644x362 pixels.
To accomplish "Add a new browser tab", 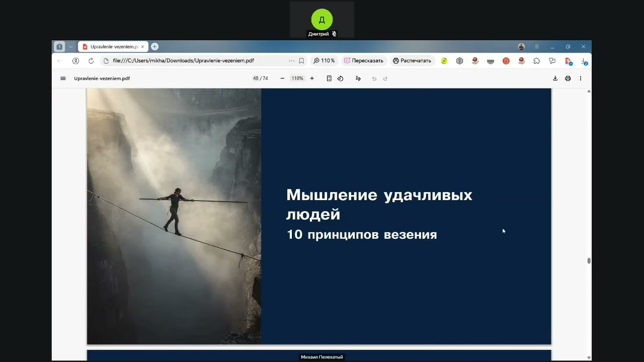I will [x=155, y=46].
